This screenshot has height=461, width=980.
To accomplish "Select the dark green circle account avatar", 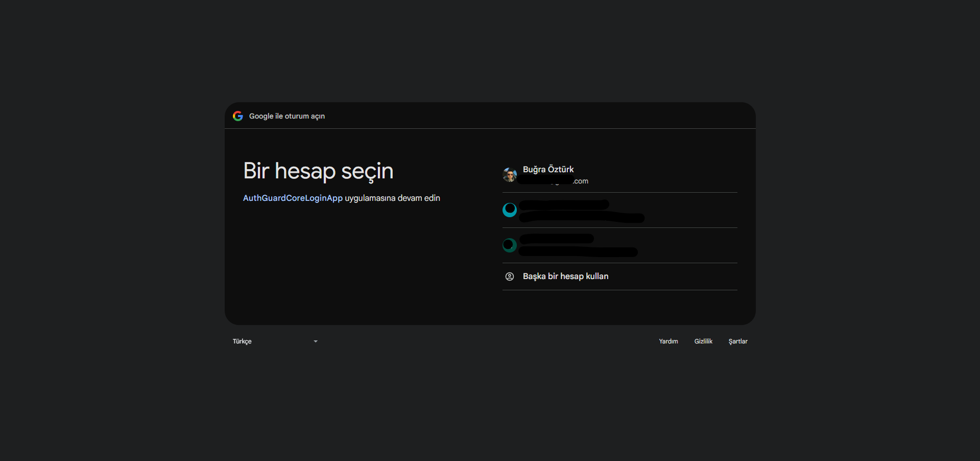I will coord(510,245).
